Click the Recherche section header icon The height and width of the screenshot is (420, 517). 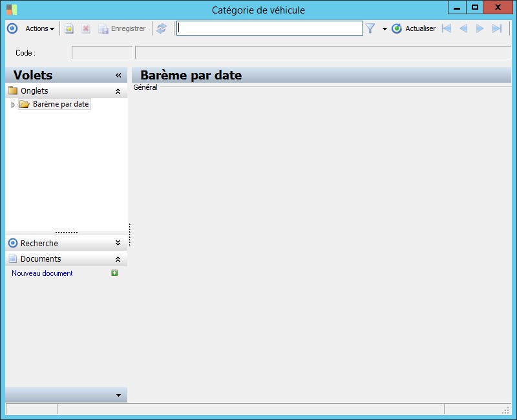(12, 243)
